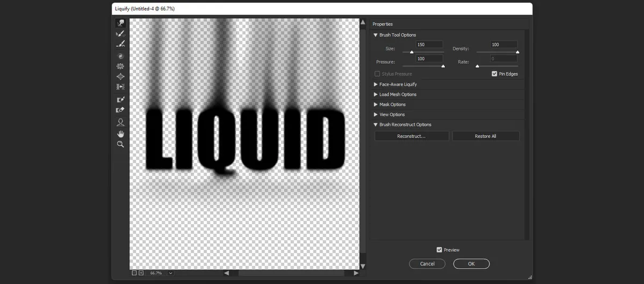This screenshot has height=284, width=644.
Task: Select the Zoom tool
Action: tap(120, 144)
